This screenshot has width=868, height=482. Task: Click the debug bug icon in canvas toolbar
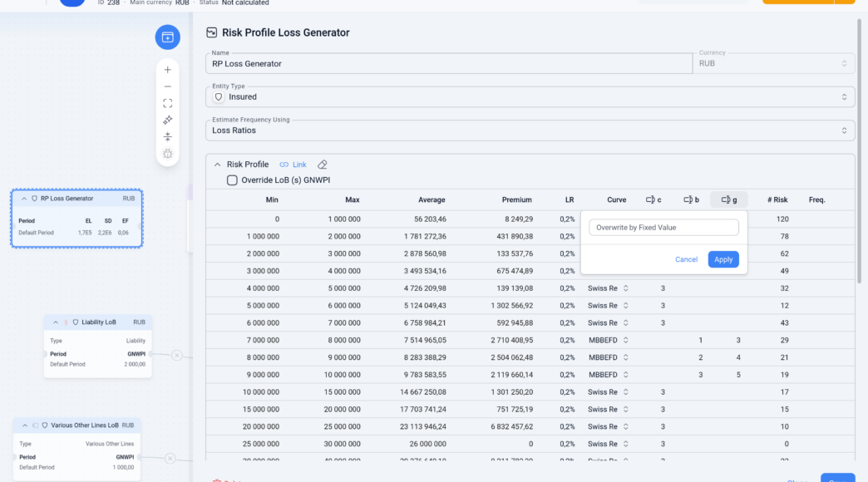tap(168, 154)
